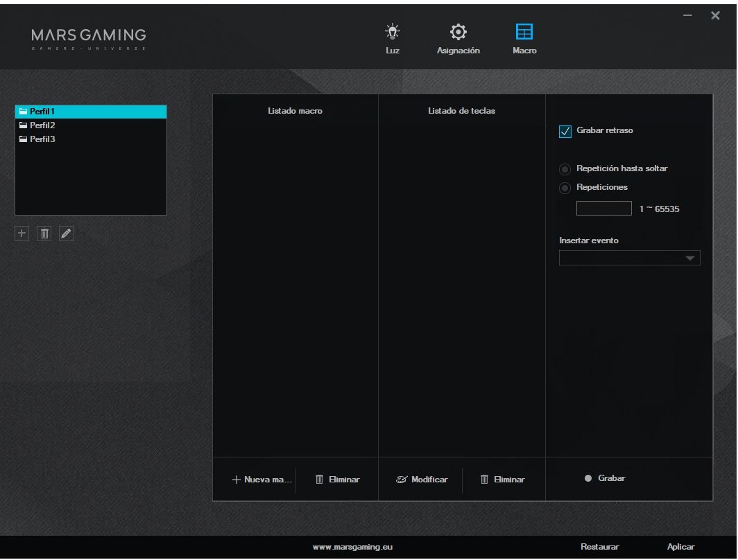
Task: Switch to the Macro tab
Action: pyautogui.click(x=524, y=39)
